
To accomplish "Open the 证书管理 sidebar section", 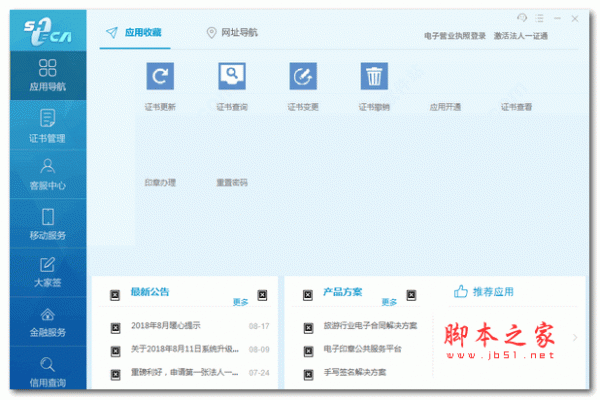I will 48,126.
